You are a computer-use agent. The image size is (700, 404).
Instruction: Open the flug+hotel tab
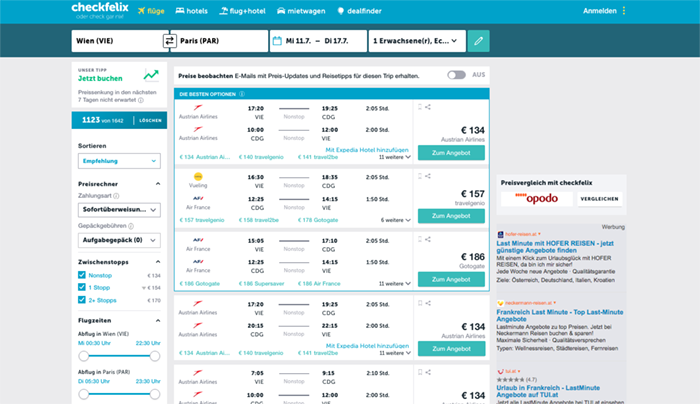point(242,11)
